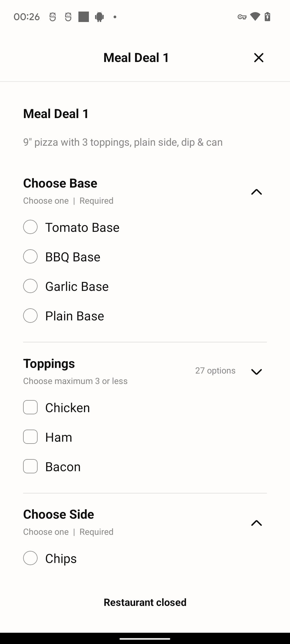Tap the notification overflow dot icon
Viewport: 290px width, 644px height.
coord(115,17)
